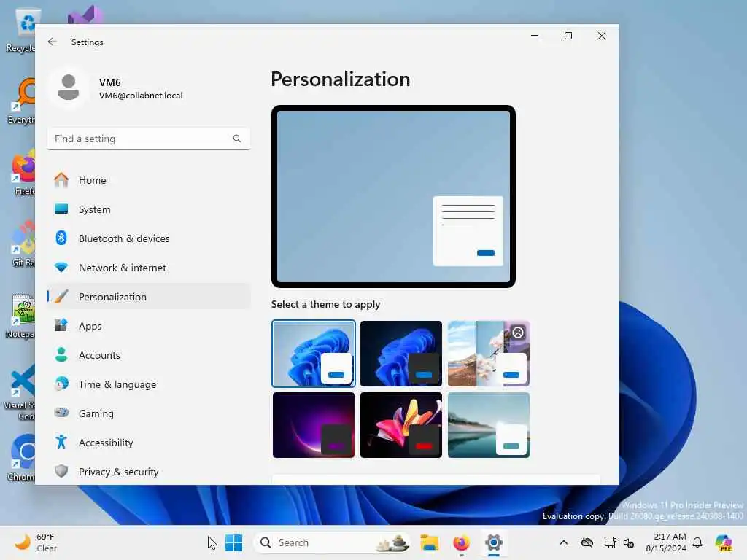Open Bluetooth & devices settings
The width and height of the screenshot is (747, 560).
[149, 238]
